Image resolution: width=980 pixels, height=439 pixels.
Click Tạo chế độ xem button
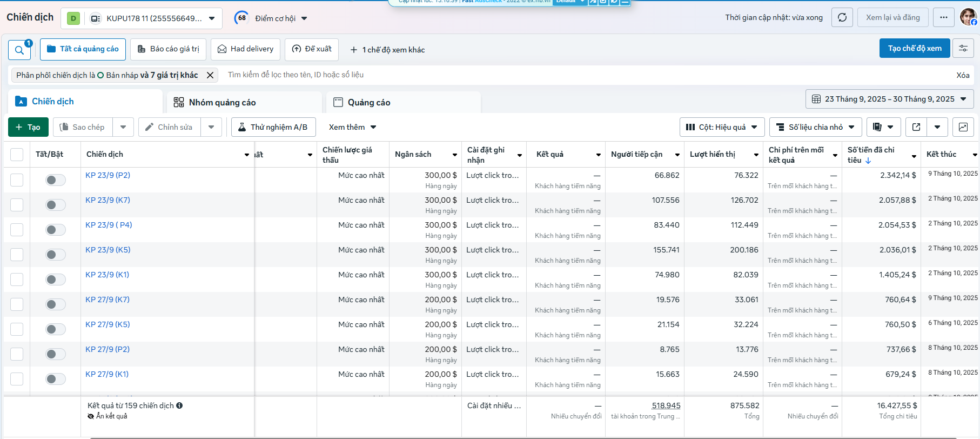914,49
